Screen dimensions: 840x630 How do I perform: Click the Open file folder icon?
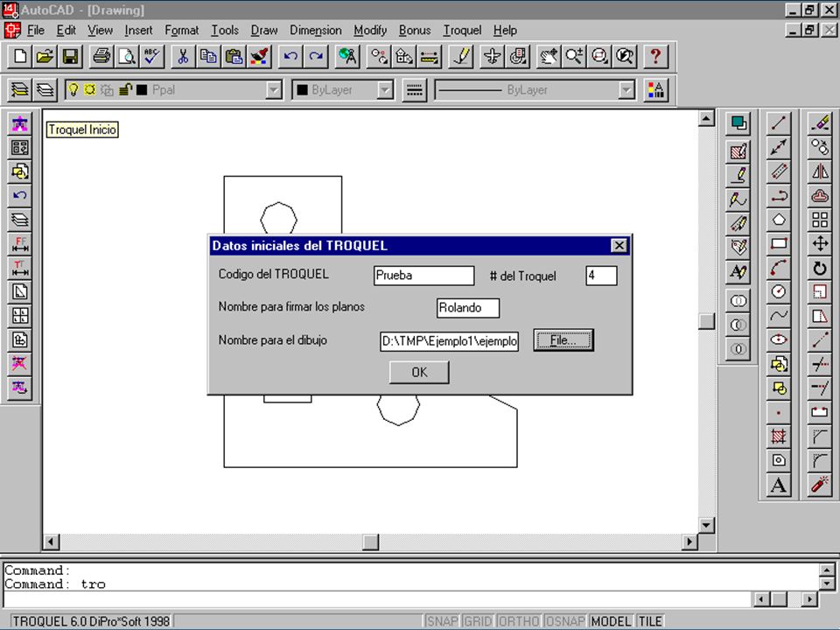[x=45, y=56]
